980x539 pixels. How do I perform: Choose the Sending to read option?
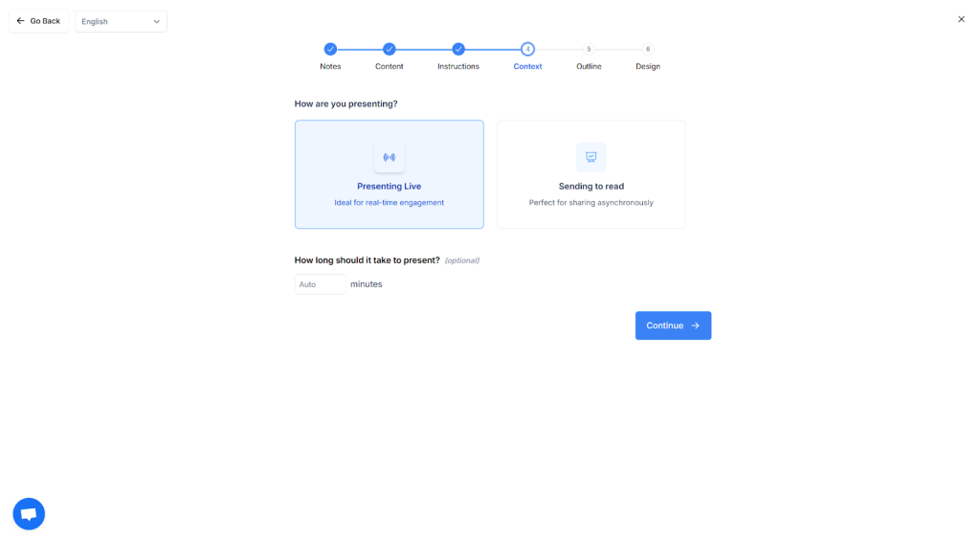tap(590, 186)
